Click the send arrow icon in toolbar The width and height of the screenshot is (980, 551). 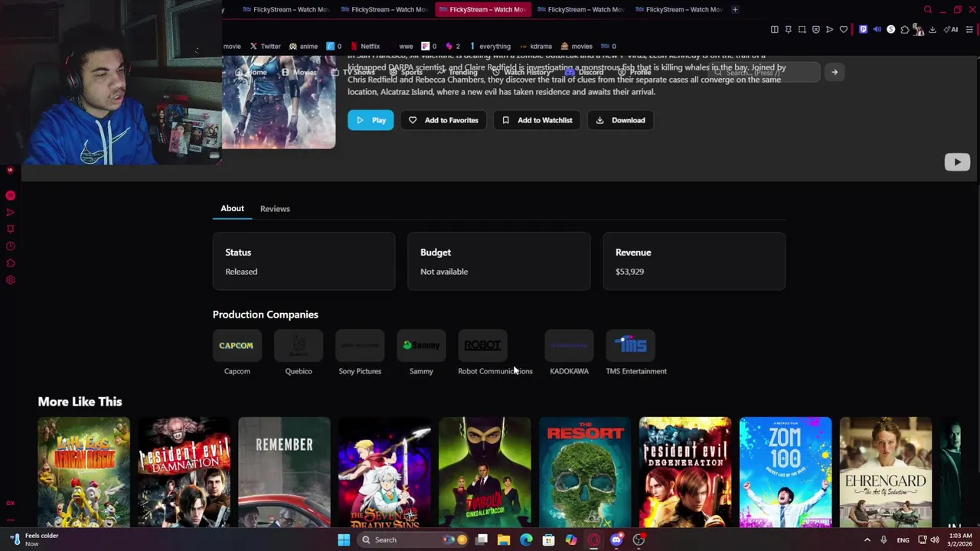(829, 30)
